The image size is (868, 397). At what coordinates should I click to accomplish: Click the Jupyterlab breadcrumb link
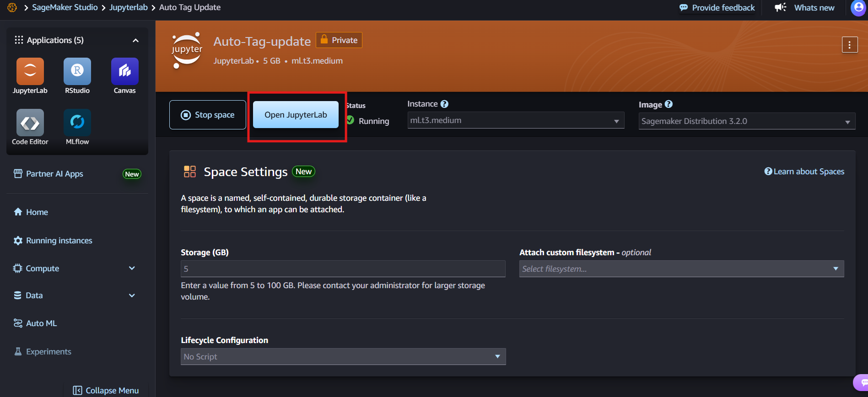tap(129, 7)
